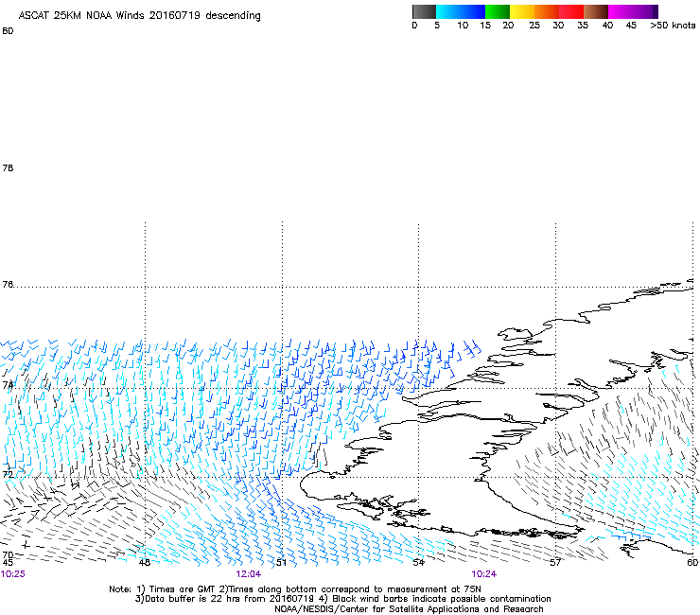Click the latitude label '76'
This screenshot has height=615, width=700.
[x=8, y=285]
